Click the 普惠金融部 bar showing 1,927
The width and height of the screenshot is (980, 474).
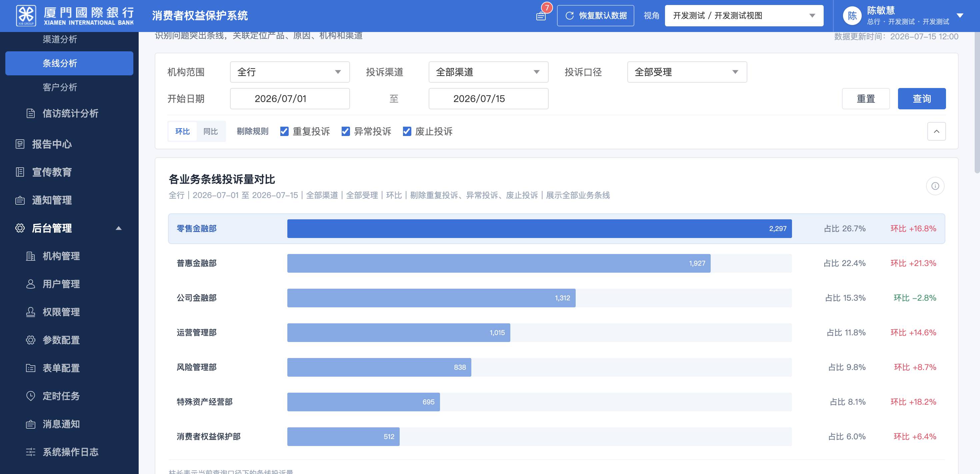coord(499,263)
